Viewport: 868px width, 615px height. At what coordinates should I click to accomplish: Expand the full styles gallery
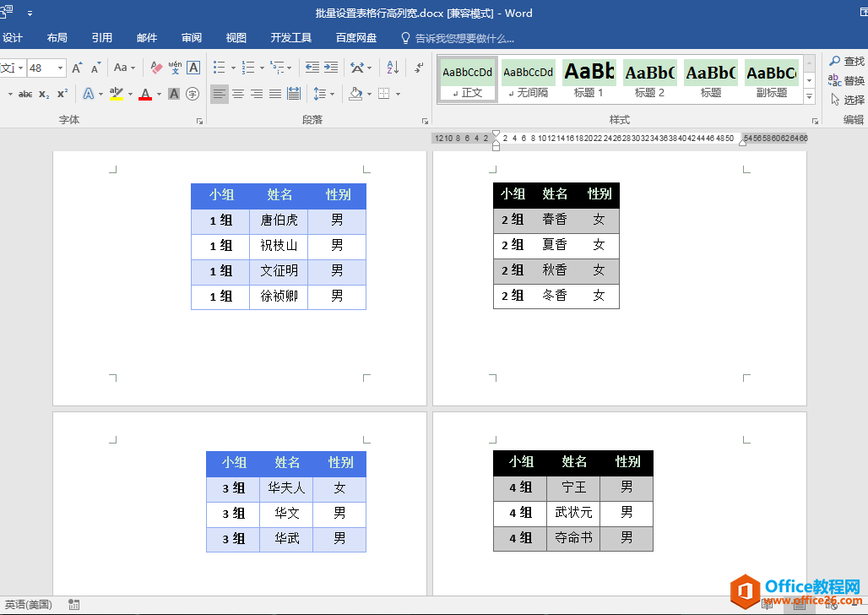[810, 95]
